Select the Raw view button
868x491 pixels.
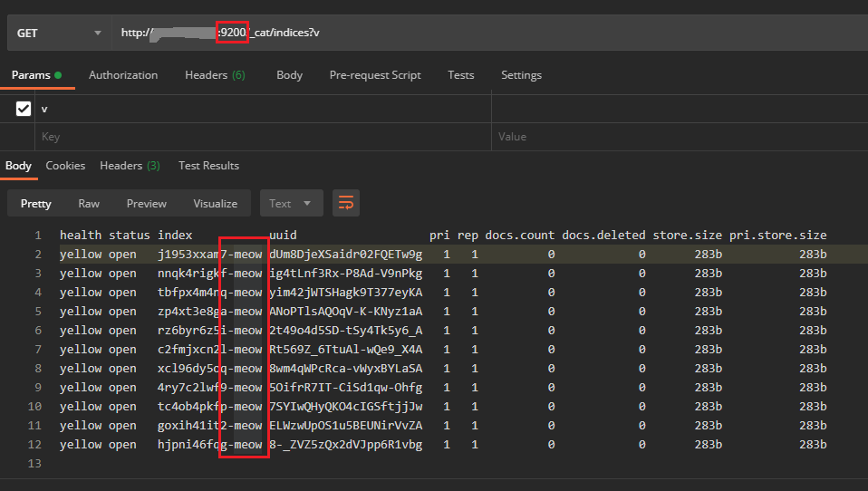[x=89, y=203]
